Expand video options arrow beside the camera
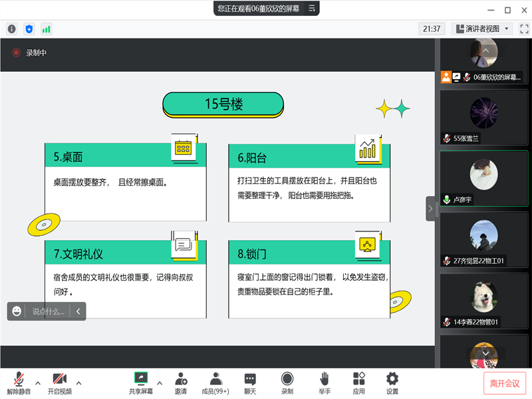 click(79, 382)
